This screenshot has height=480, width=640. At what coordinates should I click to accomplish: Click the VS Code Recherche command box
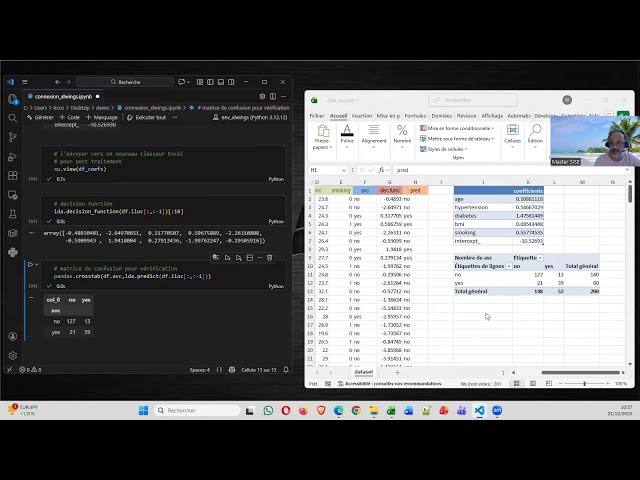pyautogui.click(x=125, y=82)
